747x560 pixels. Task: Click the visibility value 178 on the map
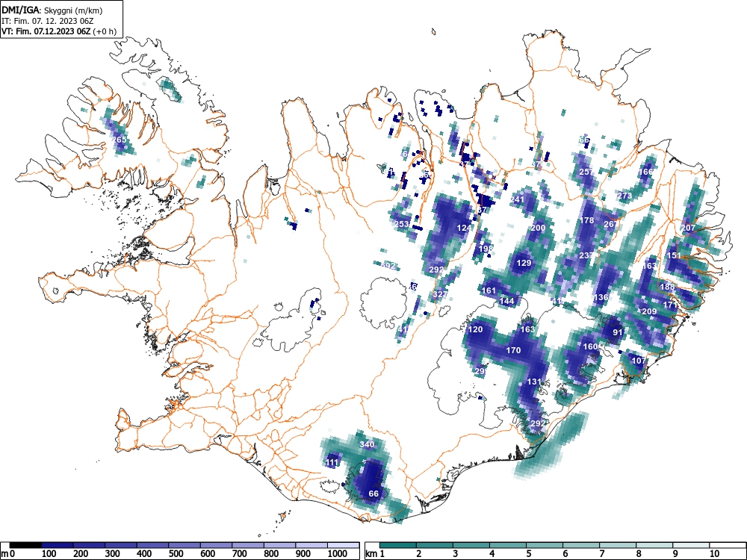click(x=587, y=220)
